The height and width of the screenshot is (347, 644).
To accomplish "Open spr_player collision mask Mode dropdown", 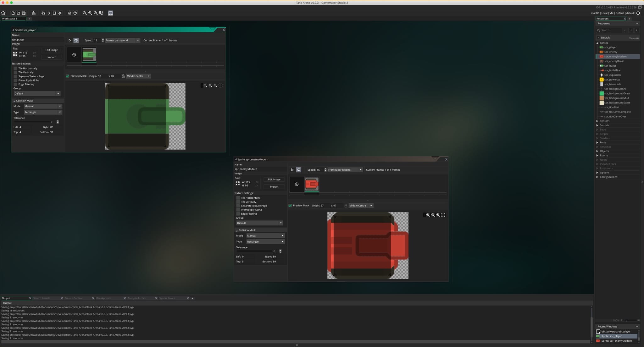I will (43, 106).
